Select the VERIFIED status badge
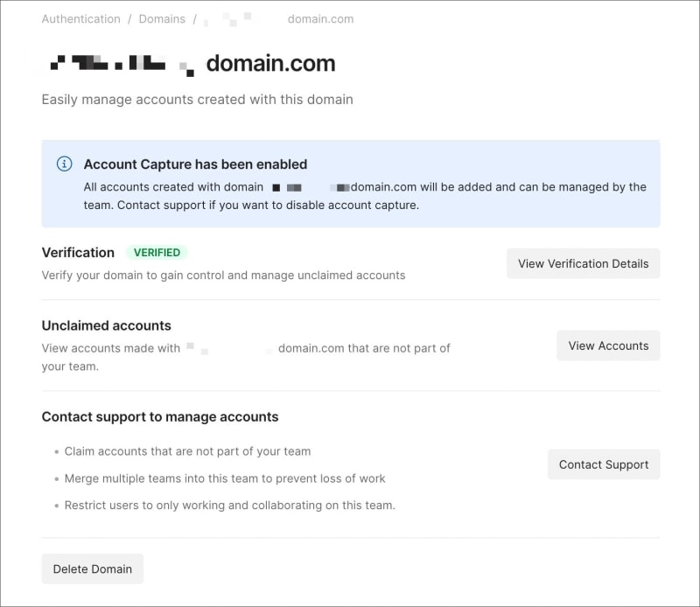The image size is (700, 607). [157, 253]
